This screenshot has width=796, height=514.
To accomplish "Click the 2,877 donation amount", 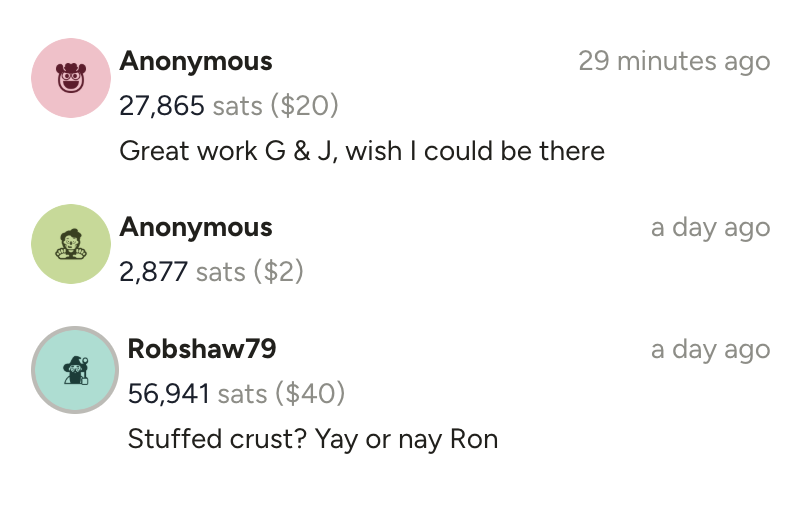I will 153,271.
